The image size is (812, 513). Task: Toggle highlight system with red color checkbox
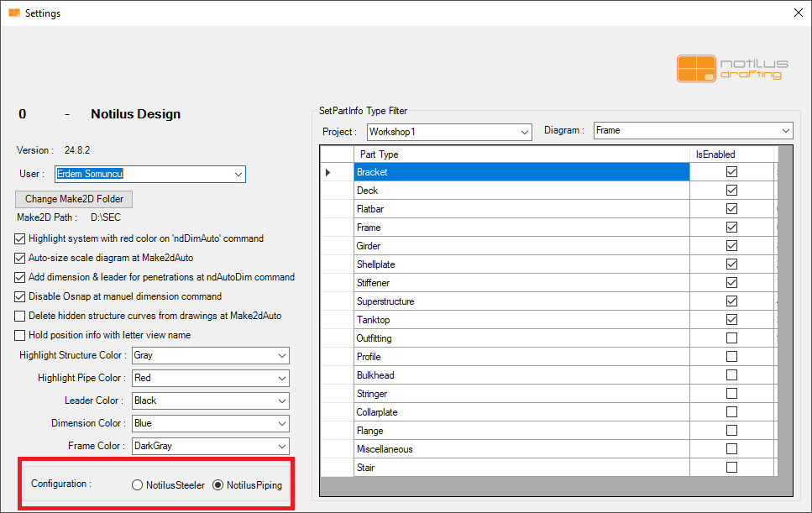click(21, 238)
